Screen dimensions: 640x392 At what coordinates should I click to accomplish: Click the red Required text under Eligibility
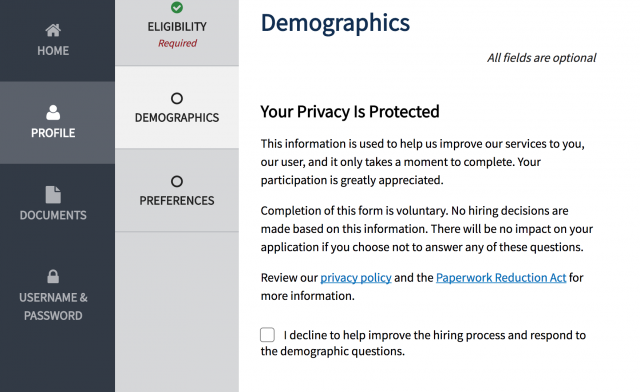pos(178,43)
